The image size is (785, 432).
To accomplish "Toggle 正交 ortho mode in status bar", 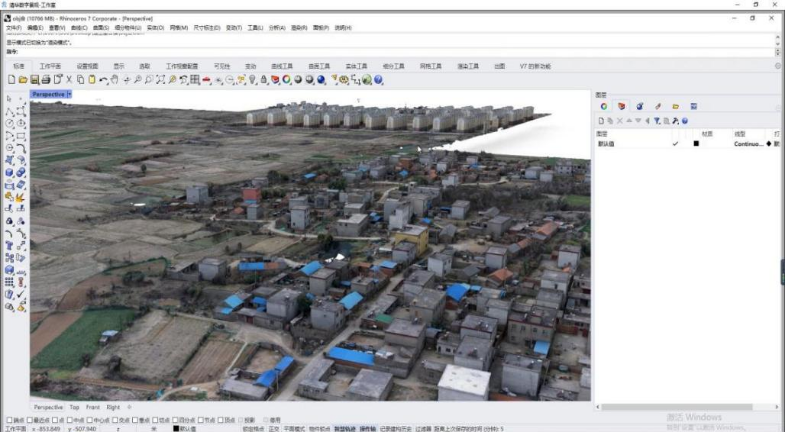I will [x=274, y=429].
